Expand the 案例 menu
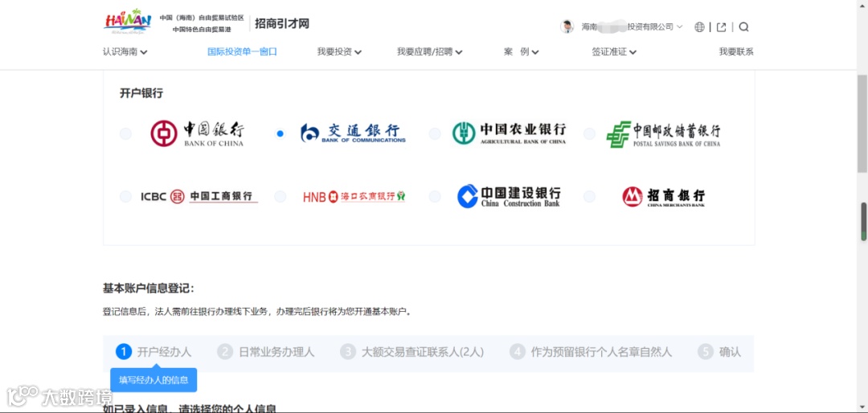This screenshot has height=413, width=868. click(x=522, y=52)
